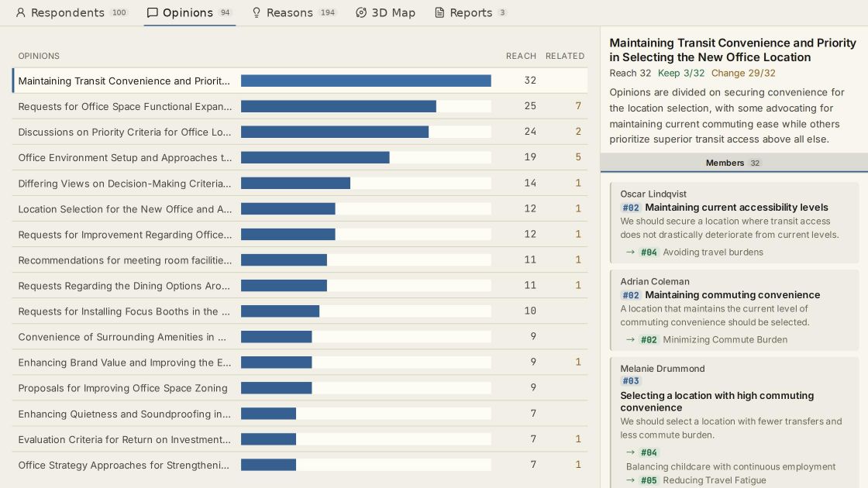The width and height of the screenshot is (868, 488).
Task: Click the reach bar for Office Space Functional Expansion
Action: pyautogui.click(x=338, y=106)
